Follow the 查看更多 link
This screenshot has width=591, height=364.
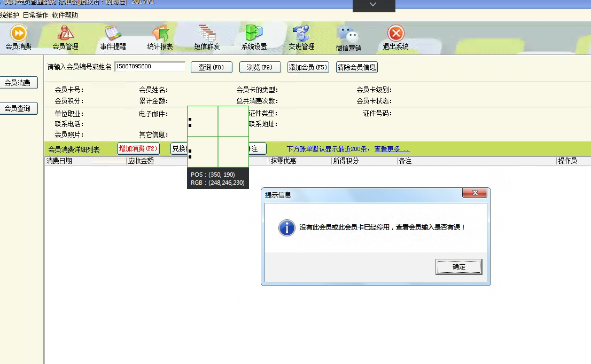coord(392,149)
